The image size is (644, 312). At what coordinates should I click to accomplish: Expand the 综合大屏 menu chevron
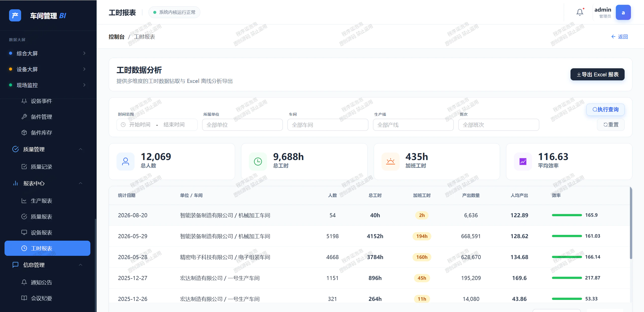point(84,53)
